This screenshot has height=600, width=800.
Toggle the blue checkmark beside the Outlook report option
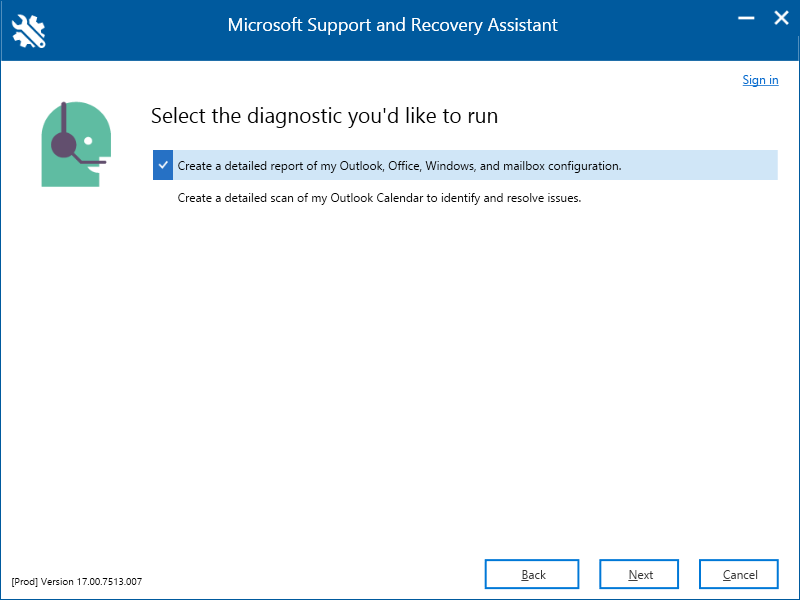tap(163, 165)
